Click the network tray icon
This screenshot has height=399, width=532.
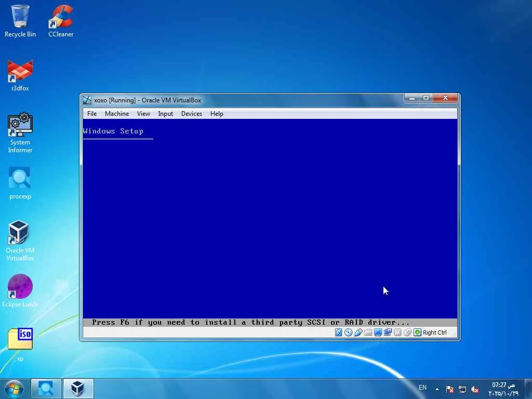pos(462,389)
